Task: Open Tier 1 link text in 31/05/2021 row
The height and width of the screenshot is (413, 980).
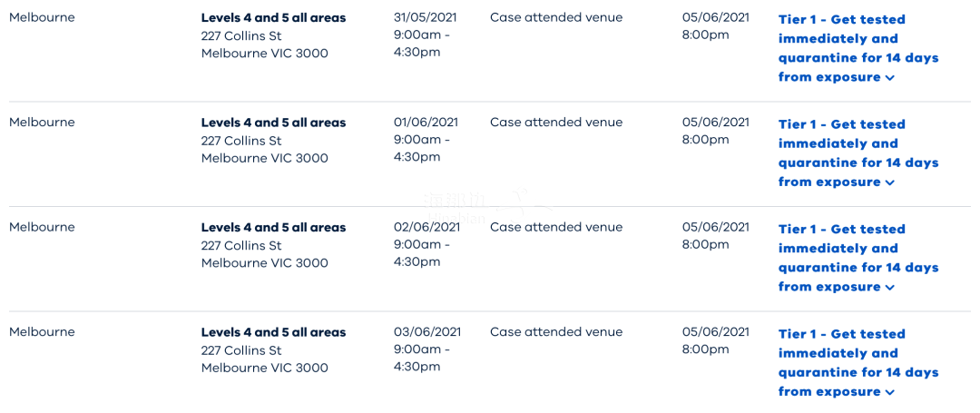Action: coord(858,48)
